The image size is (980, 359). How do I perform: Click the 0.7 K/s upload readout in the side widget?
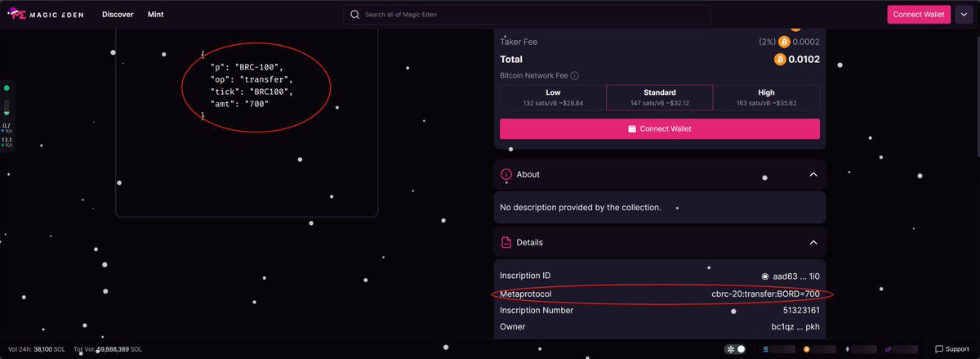coord(7,128)
